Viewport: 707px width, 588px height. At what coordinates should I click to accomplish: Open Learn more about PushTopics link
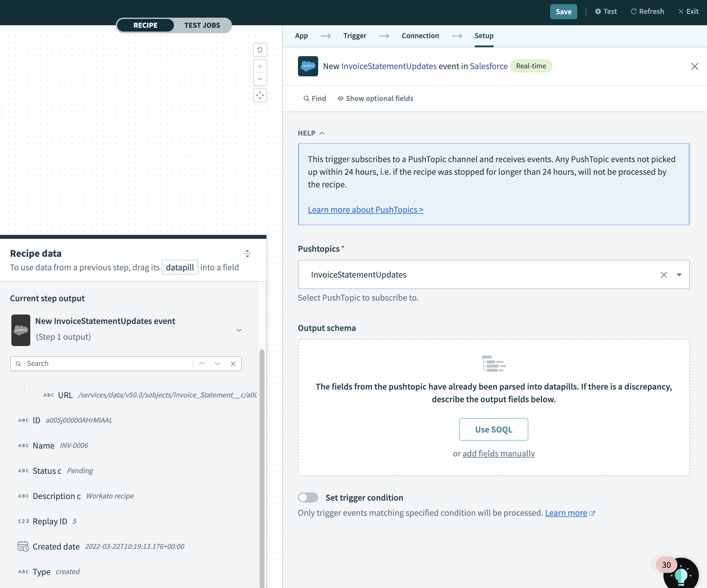[x=365, y=210]
